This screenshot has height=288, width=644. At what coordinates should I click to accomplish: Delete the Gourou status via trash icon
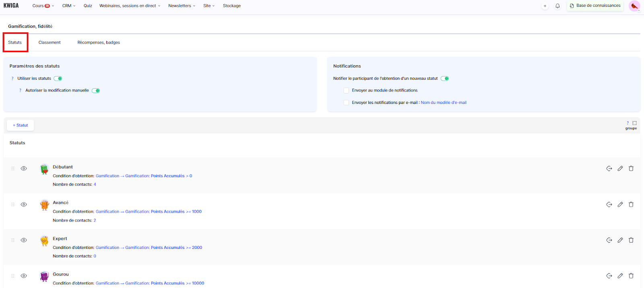click(631, 276)
